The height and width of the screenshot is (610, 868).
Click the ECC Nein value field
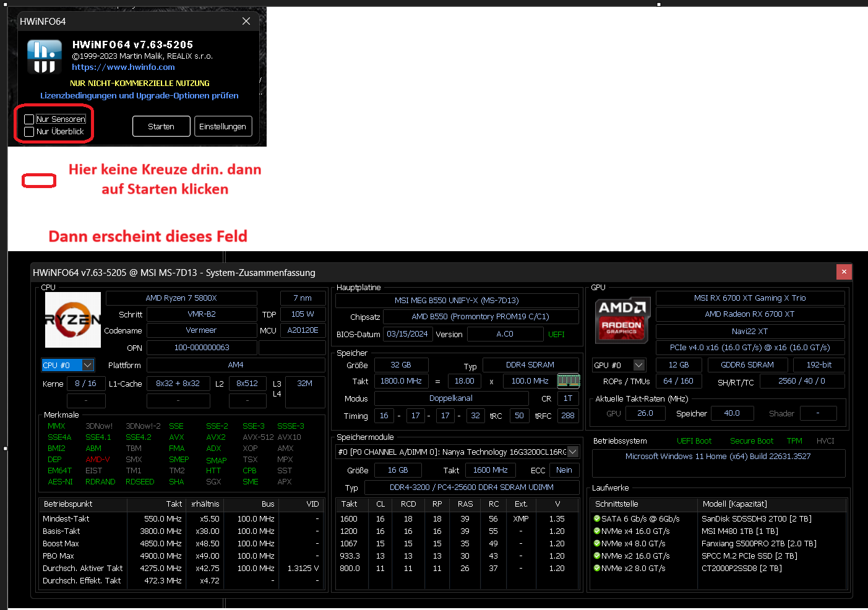coord(564,470)
